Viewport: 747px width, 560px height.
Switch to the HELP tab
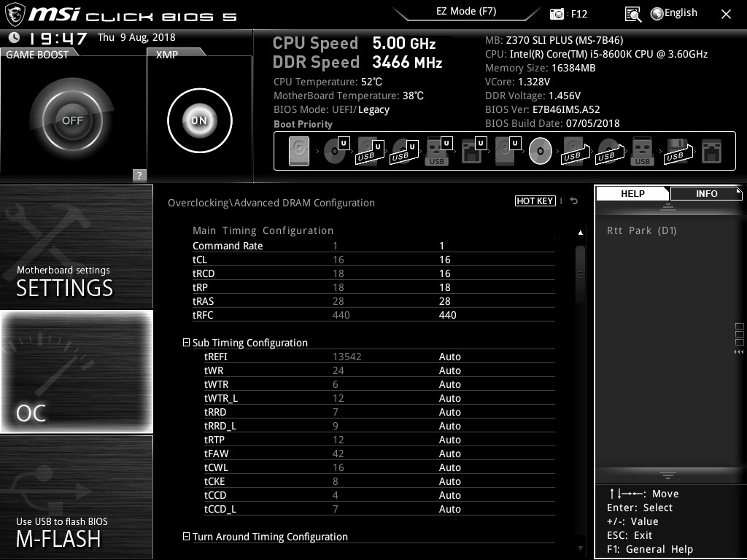click(632, 194)
